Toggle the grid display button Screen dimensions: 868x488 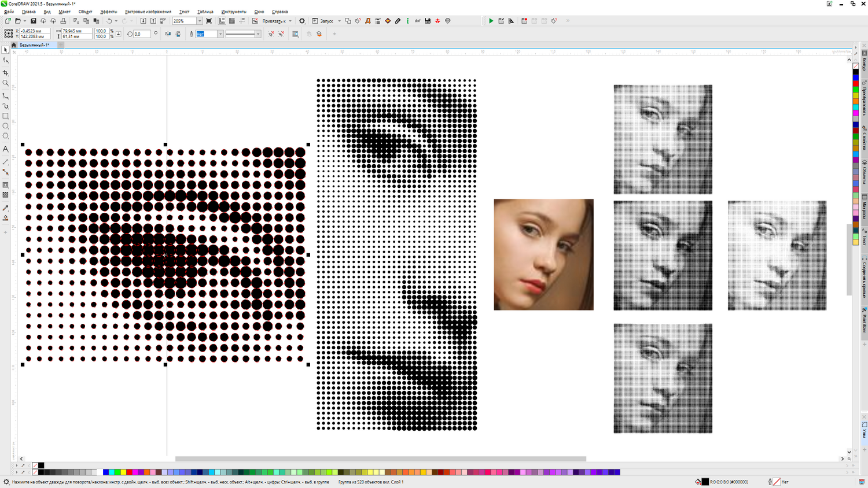click(x=232, y=21)
